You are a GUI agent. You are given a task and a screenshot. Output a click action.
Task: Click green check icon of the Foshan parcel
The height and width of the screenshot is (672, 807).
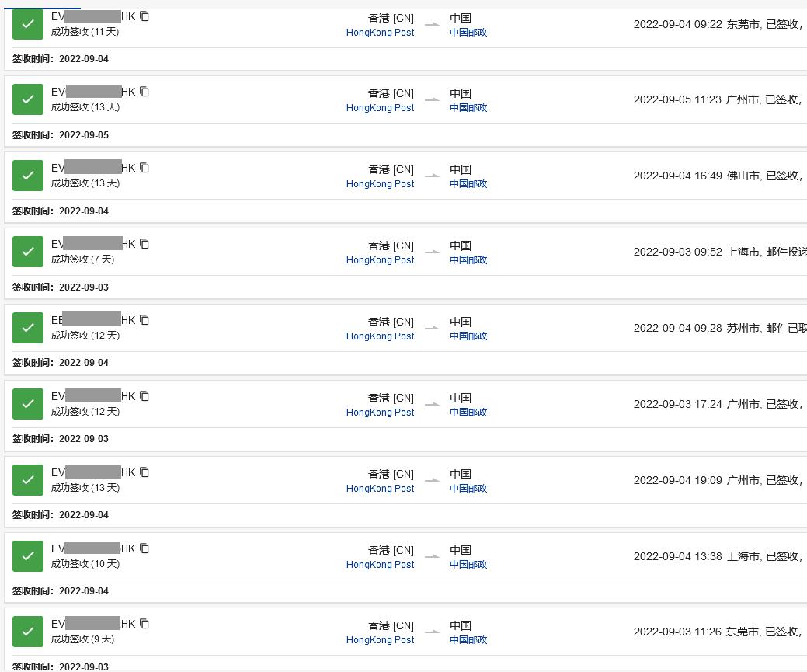28,176
